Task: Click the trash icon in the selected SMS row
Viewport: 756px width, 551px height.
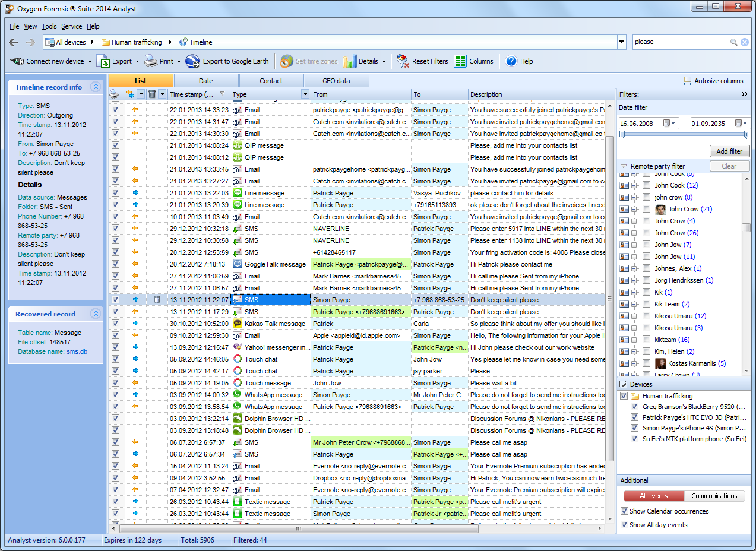Action: click(x=157, y=300)
